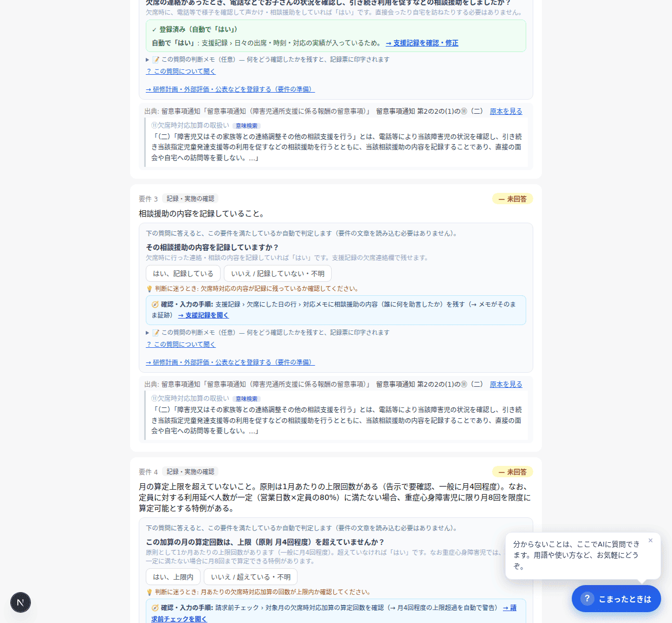This screenshot has height=623, width=672.
Task: Answer はい、記録している
Action: [x=183, y=274]
